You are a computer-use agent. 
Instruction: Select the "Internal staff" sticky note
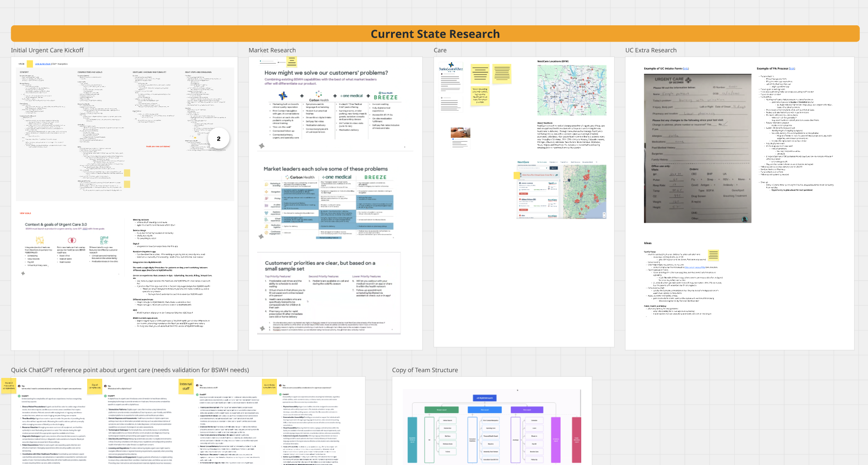point(186,386)
